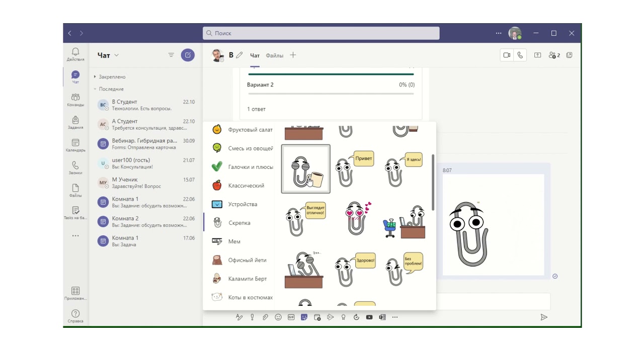644x362 pixels.
Task: Open chat with В Студент
Action: pos(145,105)
